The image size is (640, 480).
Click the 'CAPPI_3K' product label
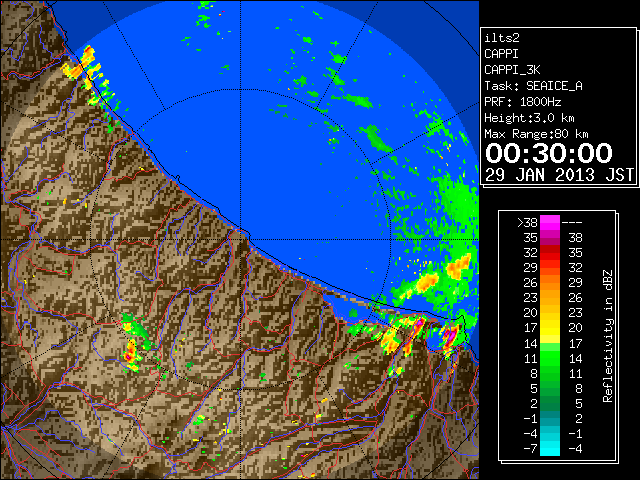click(x=512, y=70)
